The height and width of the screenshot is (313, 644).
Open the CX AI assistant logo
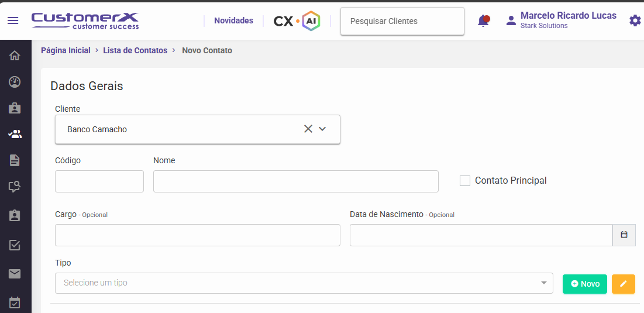[x=297, y=21]
